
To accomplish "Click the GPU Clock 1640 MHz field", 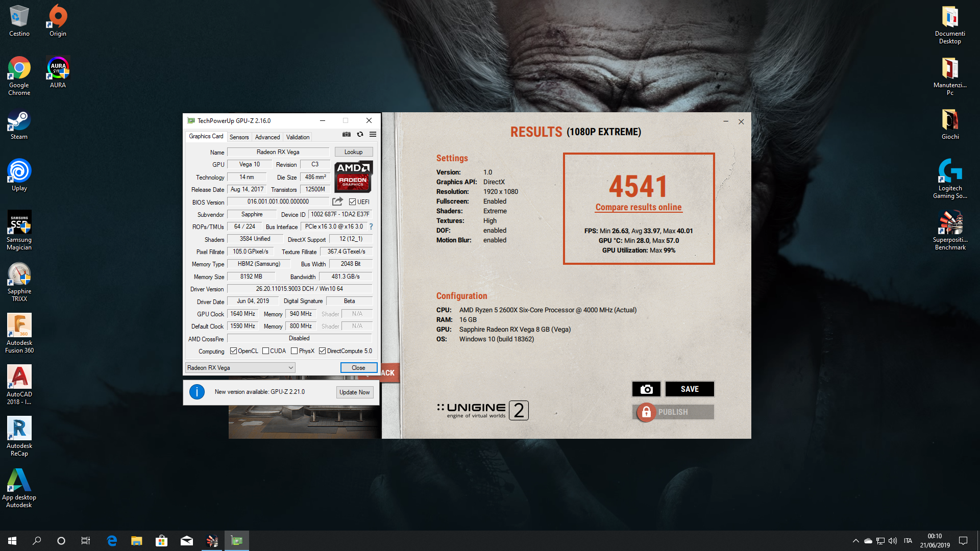I will [242, 314].
